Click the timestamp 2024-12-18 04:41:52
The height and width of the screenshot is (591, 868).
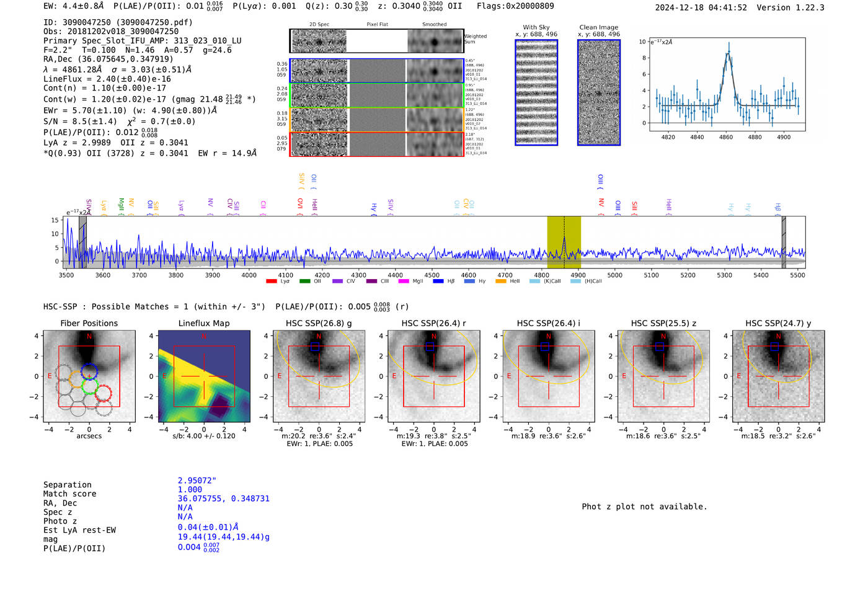(701, 7)
